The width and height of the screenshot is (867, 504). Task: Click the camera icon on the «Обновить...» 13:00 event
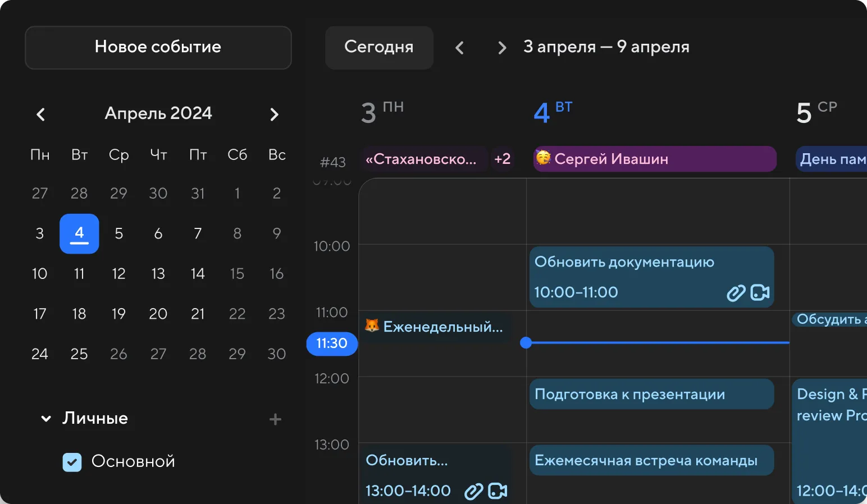coord(496,491)
